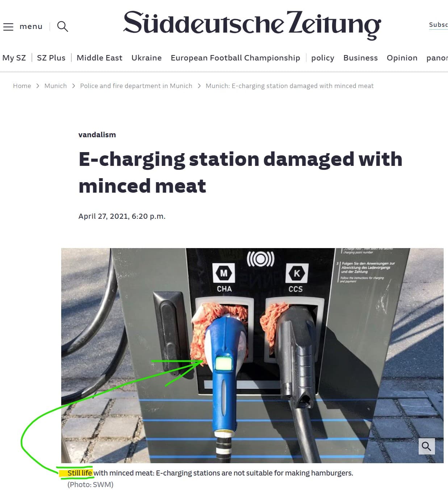
Task: Follow the Home breadcrumb link
Action: pyautogui.click(x=22, y=86)
